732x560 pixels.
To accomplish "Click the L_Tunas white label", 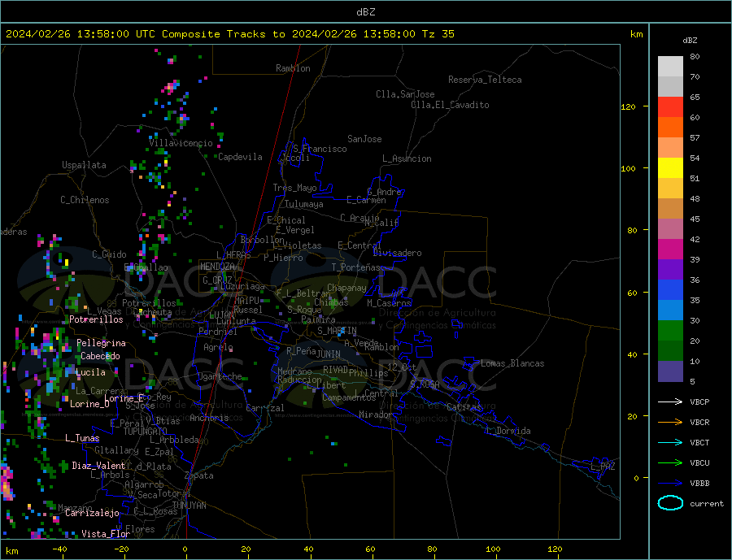I will (x=82, y=438).
